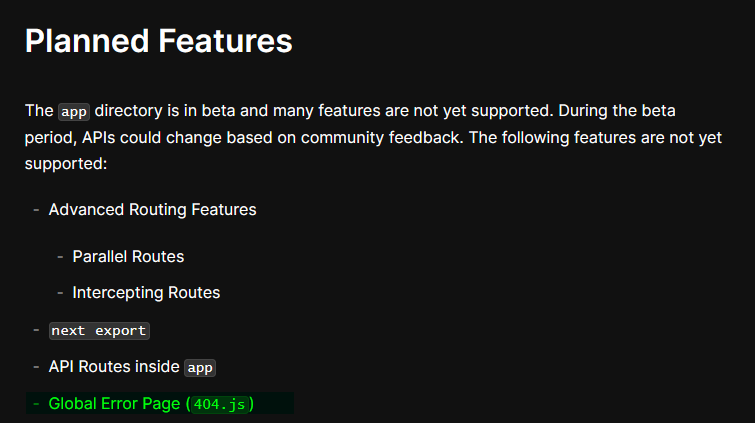Click the green dash before Global Error Page
This screenshot has height=423, width=755.
click(36, 404)
